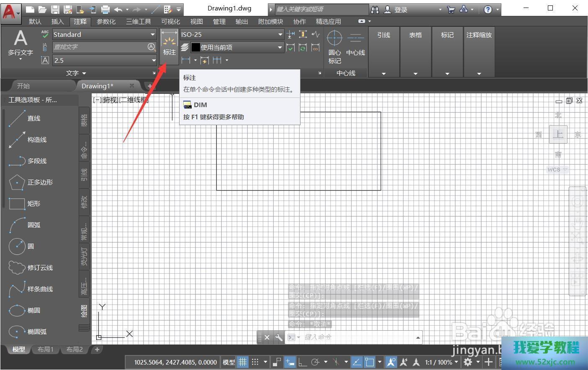Expand the 引线 leader panel
Image resolution: width=588 pixels, height=370 pixels.
(384, 74)
